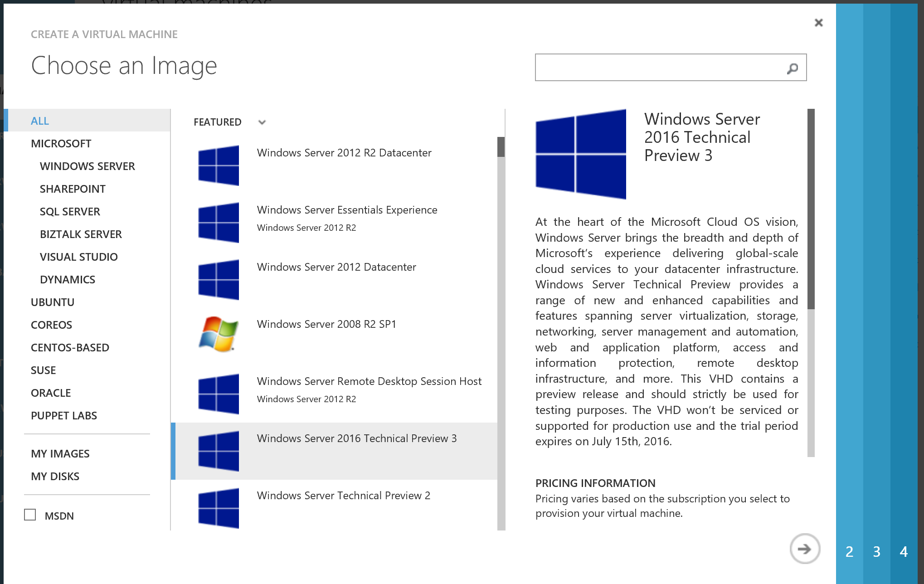Click the description panel scrollbar
The image size is (924, 584).
(811, 209)
